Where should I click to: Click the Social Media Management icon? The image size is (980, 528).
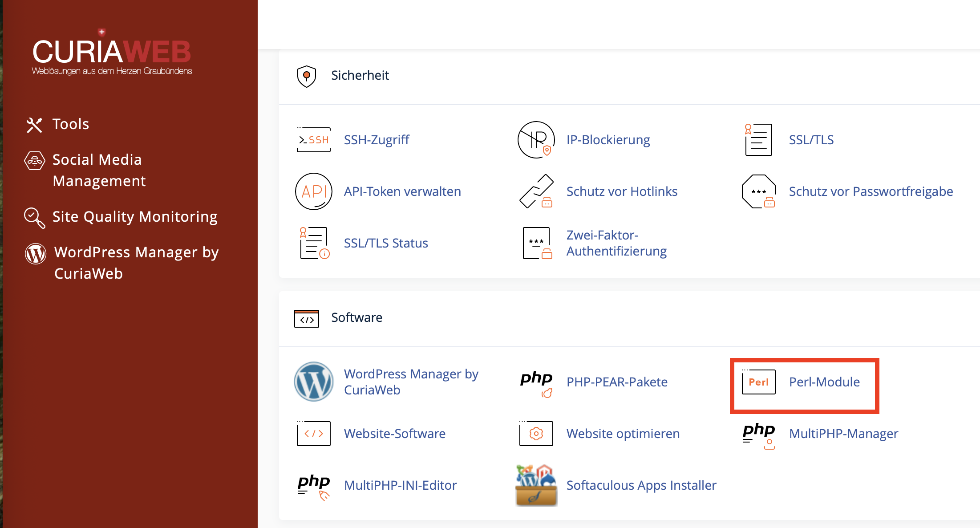coord(35,161)
